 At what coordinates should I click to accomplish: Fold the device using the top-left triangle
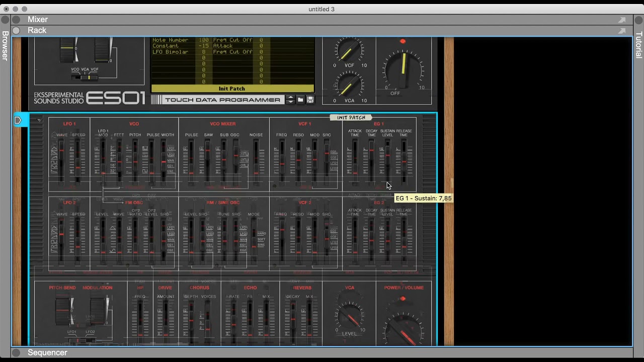click(x=39, y=120)
